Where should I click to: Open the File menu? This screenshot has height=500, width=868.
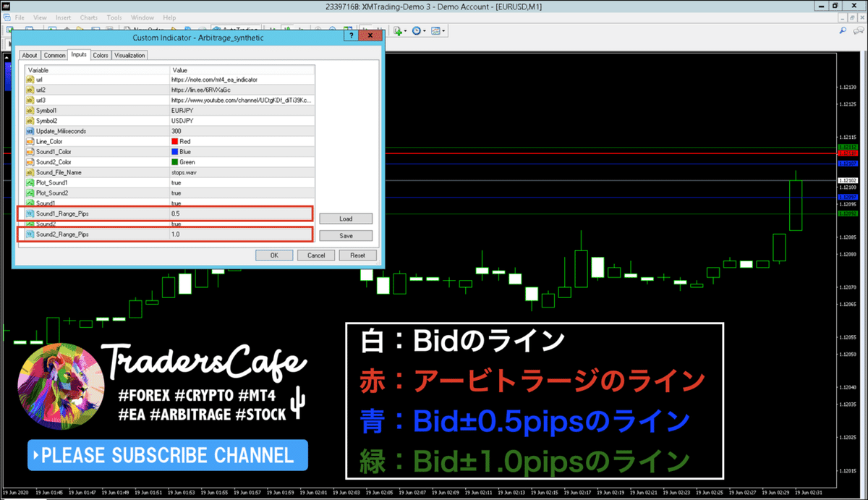pyautogui.click(x=20, y=17)
